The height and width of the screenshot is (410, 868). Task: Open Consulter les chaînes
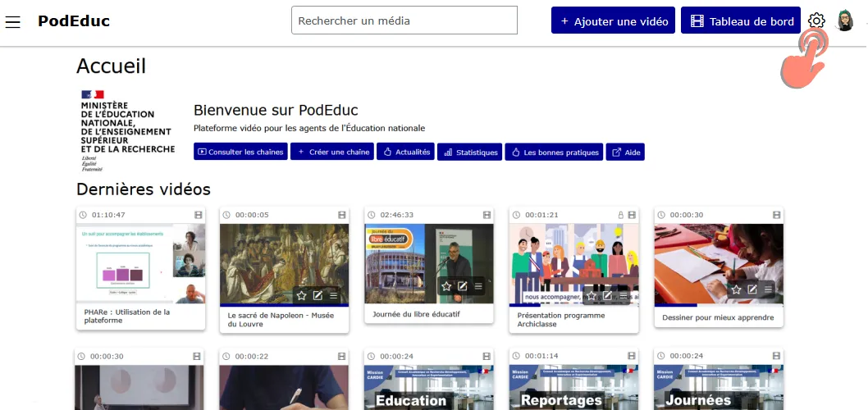click(240, 152)
